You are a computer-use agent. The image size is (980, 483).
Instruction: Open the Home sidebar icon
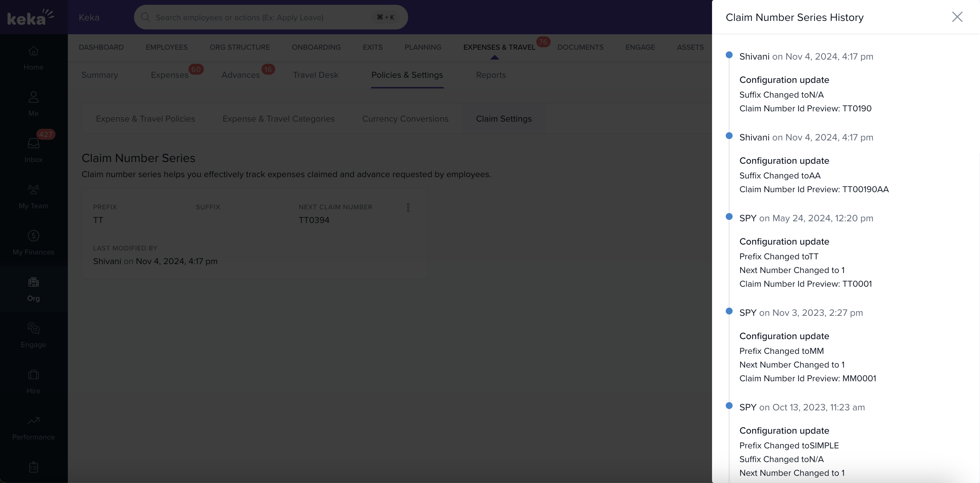34,51
